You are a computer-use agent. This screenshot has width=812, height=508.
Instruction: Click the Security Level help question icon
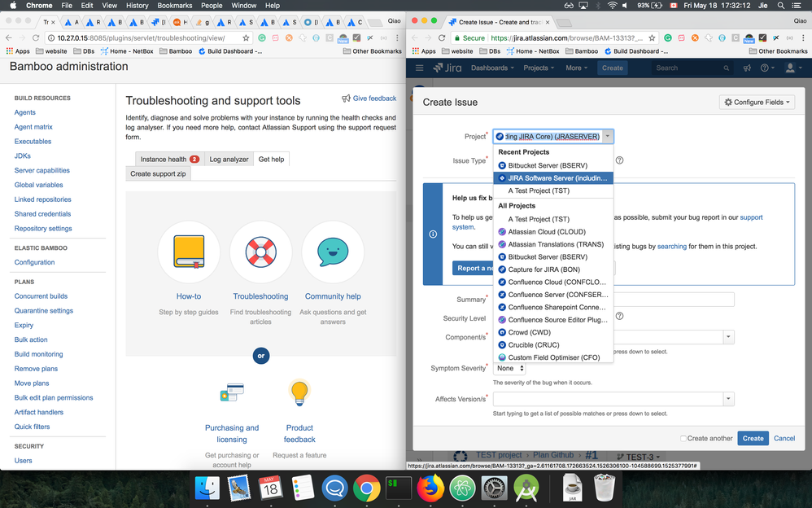(x=619, y=316)
